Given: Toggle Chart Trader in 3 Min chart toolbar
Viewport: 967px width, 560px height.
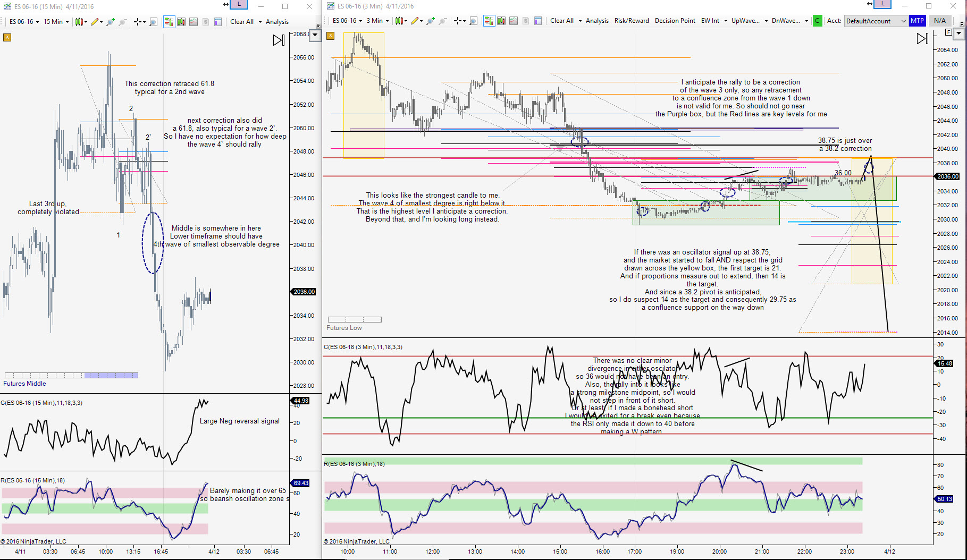Looking at the screenshot, I should point(489,21).
